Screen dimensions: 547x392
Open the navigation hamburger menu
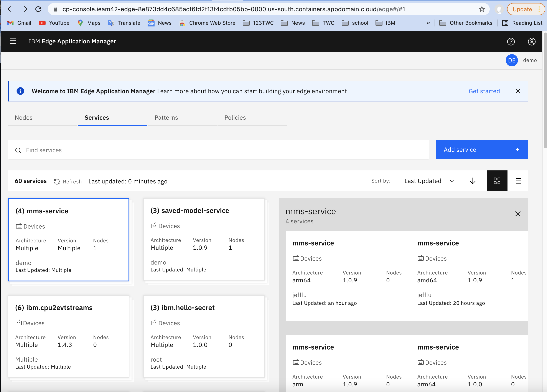[13, 41]
